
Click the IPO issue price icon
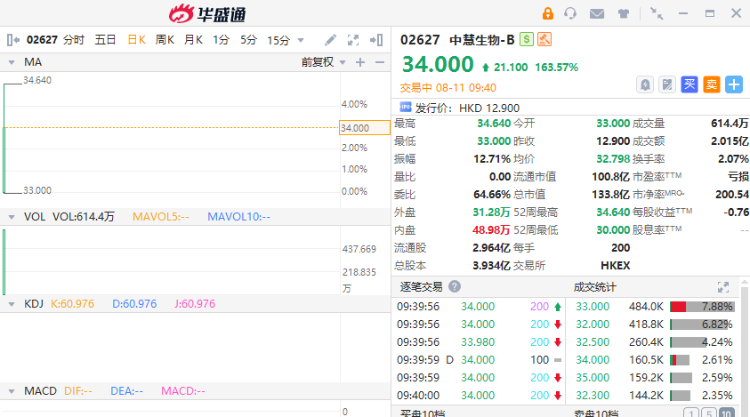coord(406,107)
